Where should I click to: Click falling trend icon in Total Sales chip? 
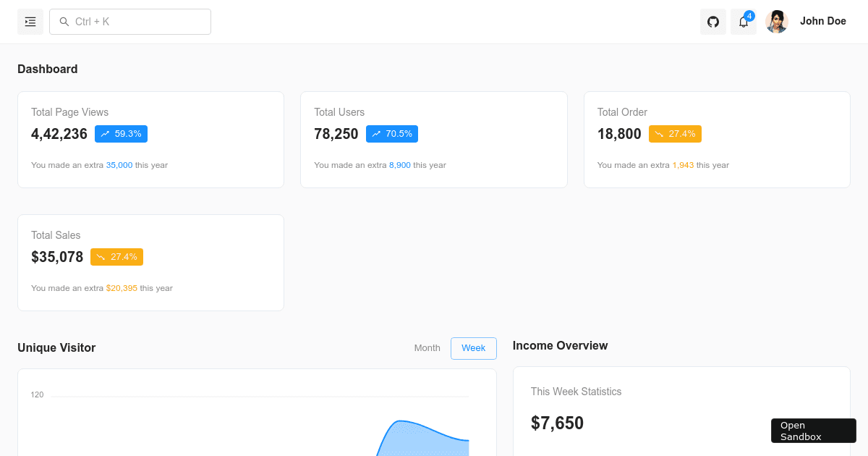point(101,257)
